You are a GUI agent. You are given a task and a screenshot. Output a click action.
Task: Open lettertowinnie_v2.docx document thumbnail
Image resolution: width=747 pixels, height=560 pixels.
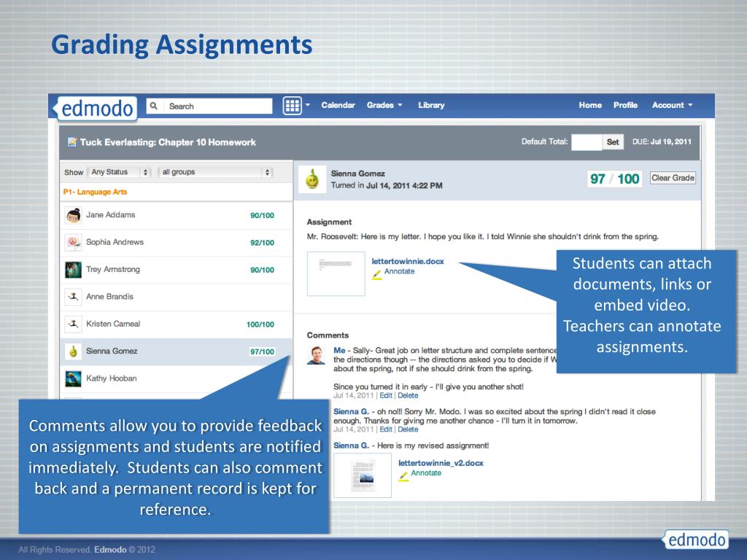tap(362, 475)
